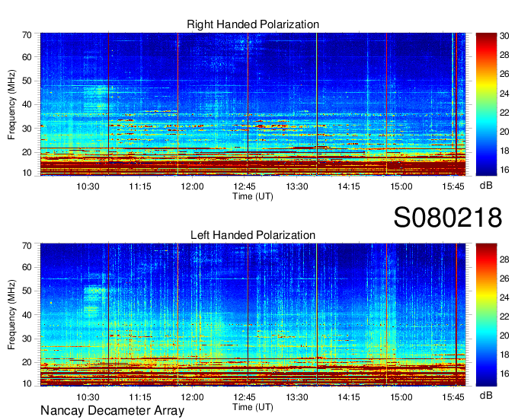The height and width of the screenshot is (420, 518).
Task: Click the 11:15 tick on Left Handed plot
Action: point(140,397)
